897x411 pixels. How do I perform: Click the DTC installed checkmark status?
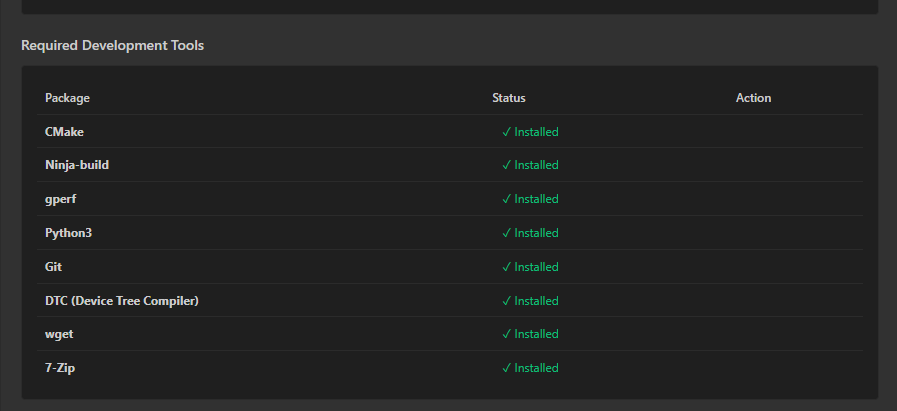point(530,301)
